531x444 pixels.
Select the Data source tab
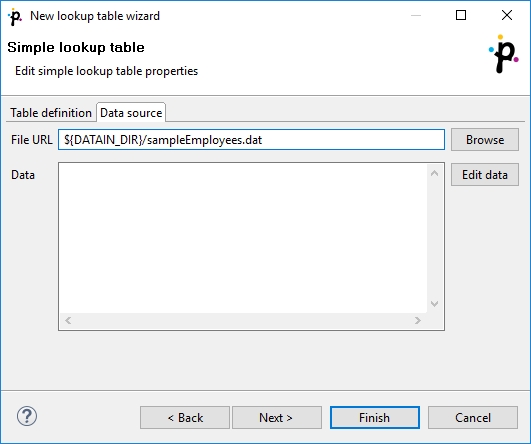pos(131,113)
